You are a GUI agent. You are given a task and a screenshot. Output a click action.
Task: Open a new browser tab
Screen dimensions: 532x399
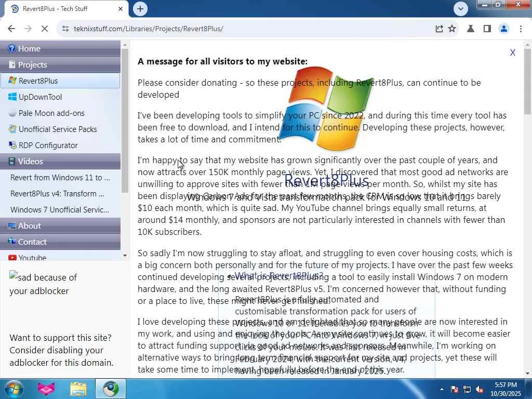(140, 9)
